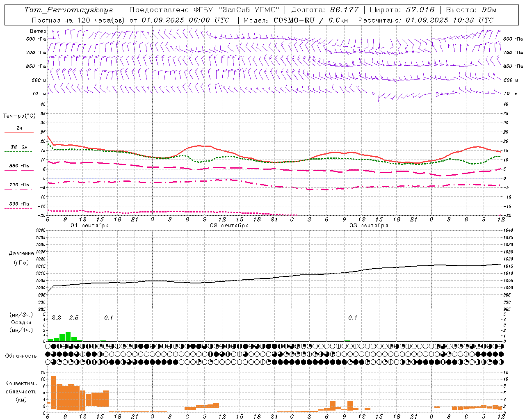Click the red line sample under the 2м legend
This screenshot has width=525, height=420.
(19, 132)
